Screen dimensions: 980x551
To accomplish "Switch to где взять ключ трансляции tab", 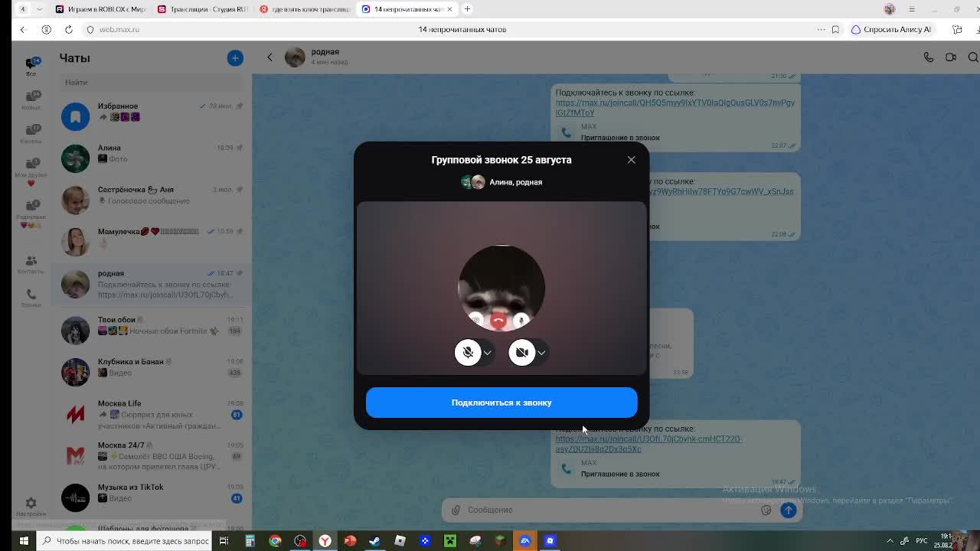I will coord(304,9).
